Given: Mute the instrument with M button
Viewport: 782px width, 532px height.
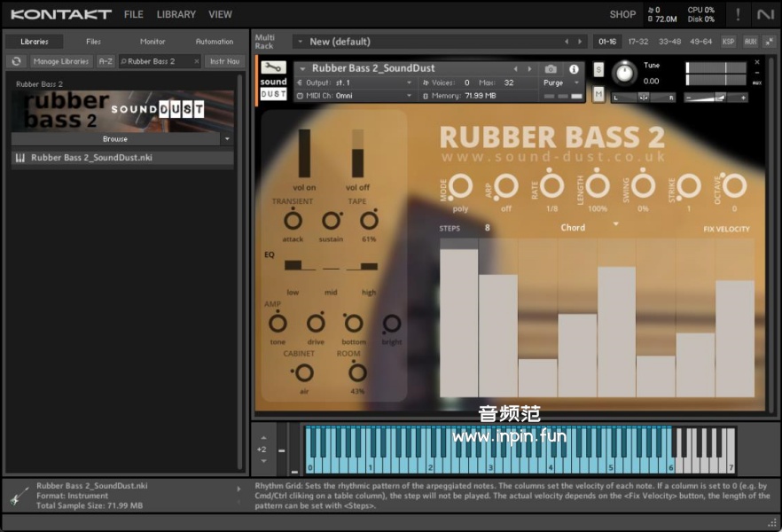Looking at the screenshot, I should [598, 94].
